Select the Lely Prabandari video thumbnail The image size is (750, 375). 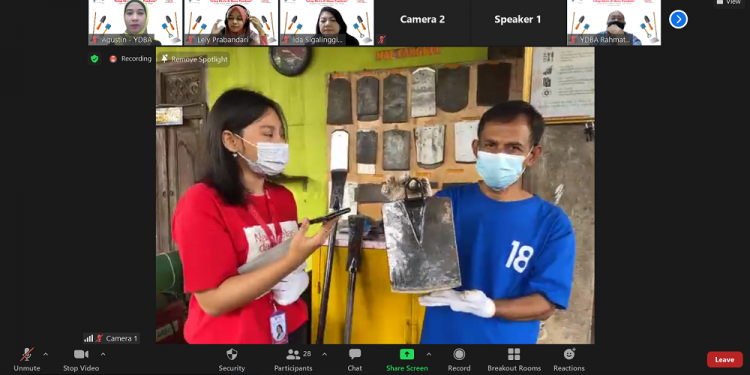click(231, 22)
